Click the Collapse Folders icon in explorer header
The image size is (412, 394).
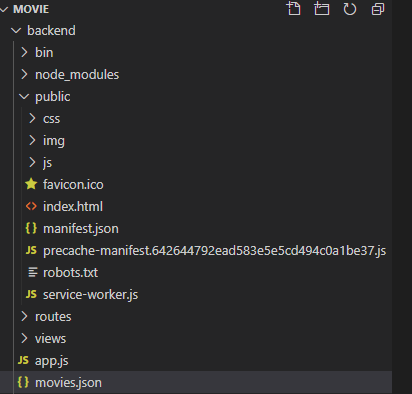[x=378, y=9]
